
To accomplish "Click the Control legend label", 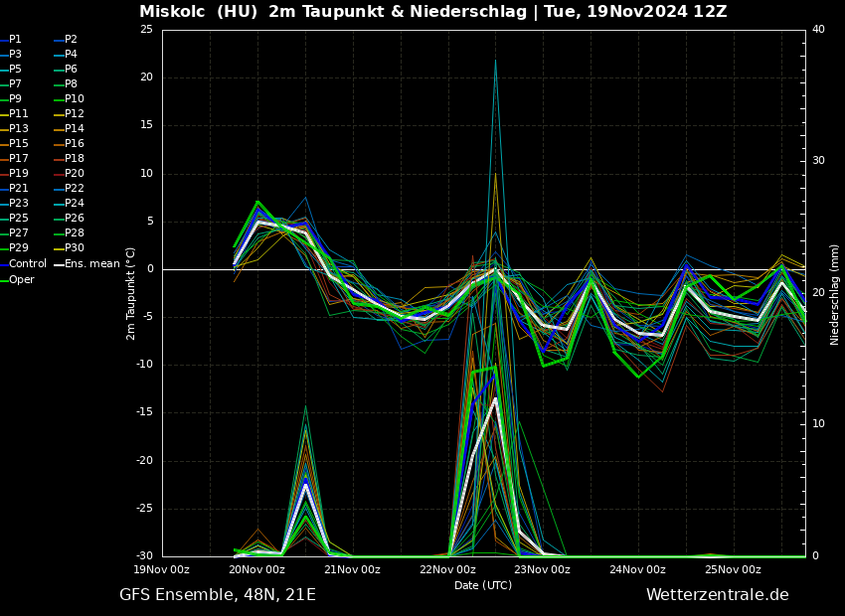I will (28, 264).
